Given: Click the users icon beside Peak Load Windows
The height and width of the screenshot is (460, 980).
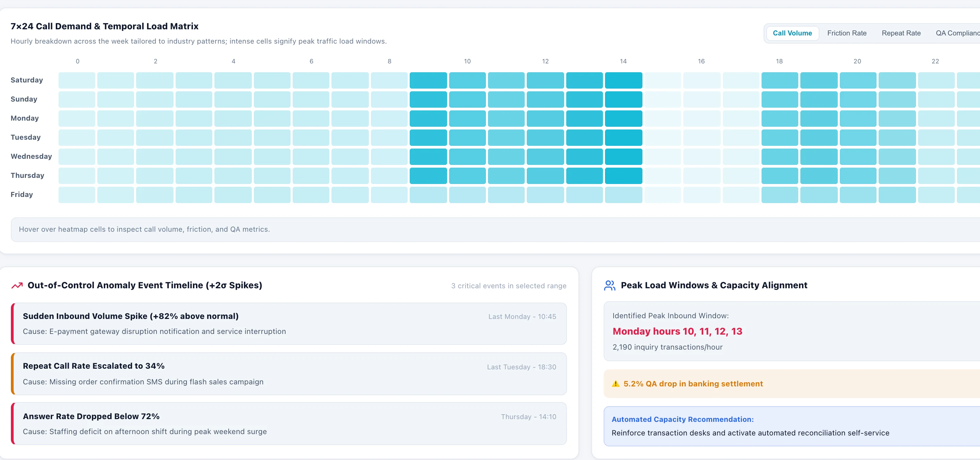Looking at the screenshot, I should pyautogui.click(x=609, y=286).
